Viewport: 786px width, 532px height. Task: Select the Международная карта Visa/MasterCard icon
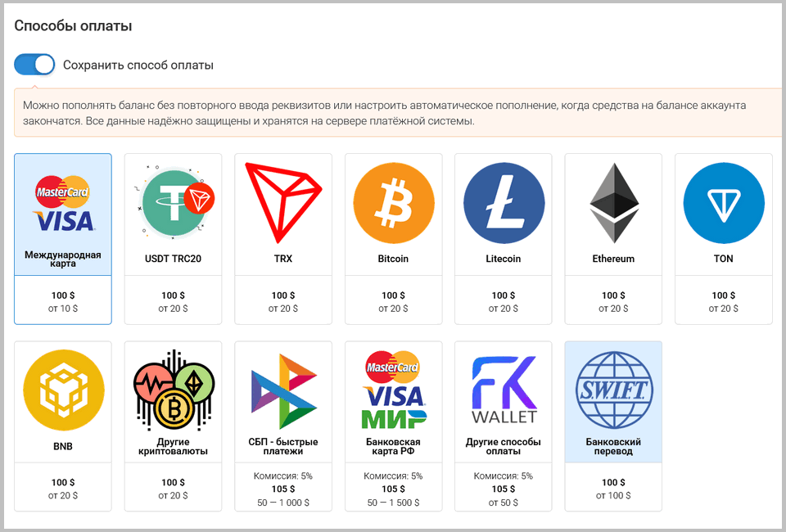[63, 203]
